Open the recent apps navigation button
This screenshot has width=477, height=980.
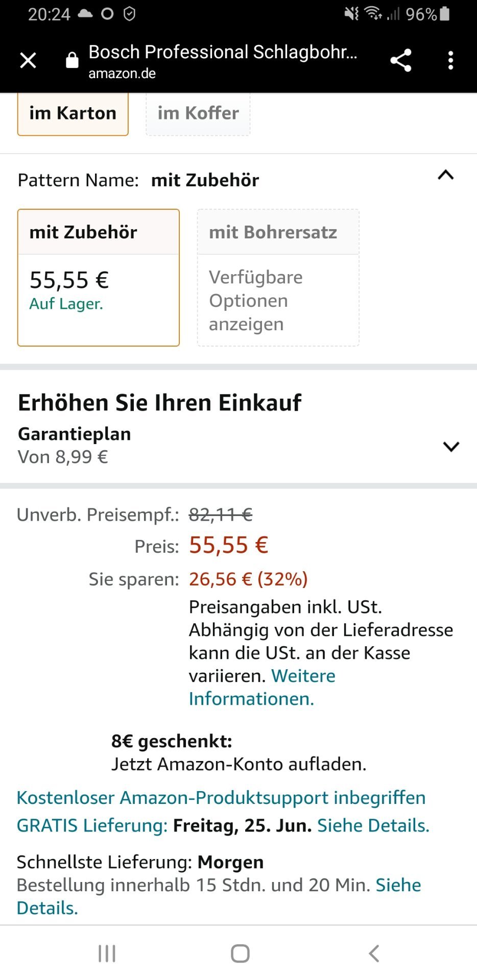point(107,953)
